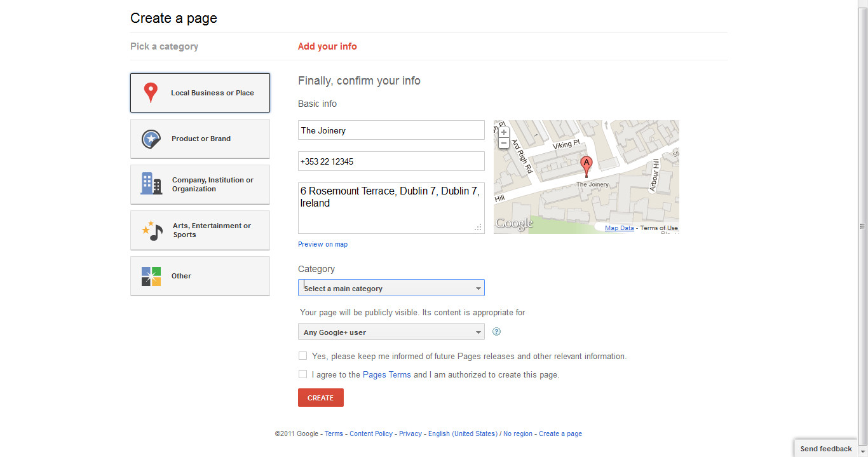Click the business name field The Joinery
This screenshot has width=868, height=457.
coord(391,130)
